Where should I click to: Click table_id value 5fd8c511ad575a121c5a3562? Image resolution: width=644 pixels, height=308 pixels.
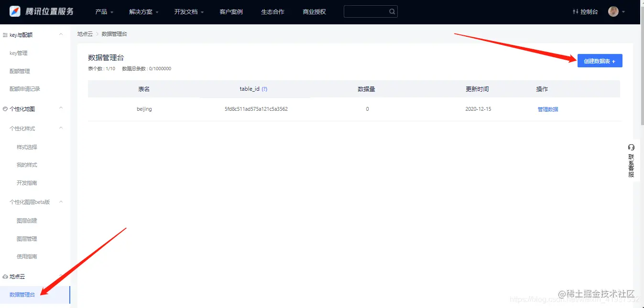click(x=256, y=109)
